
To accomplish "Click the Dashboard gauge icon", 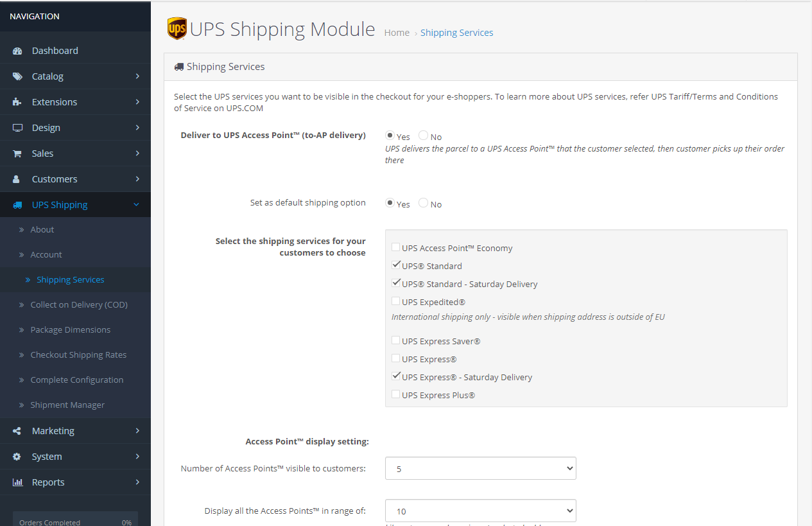I will [x=17, y=51].
